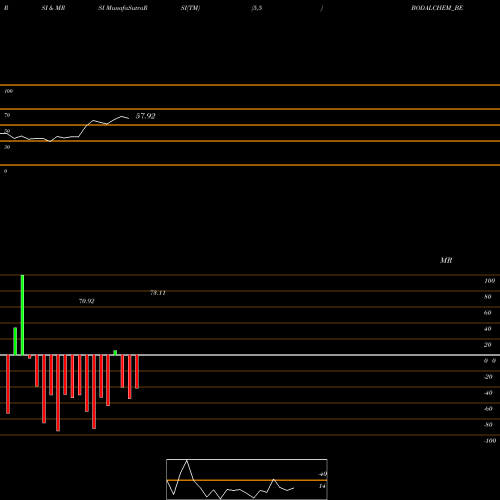Click the MR panel title
Image resolution: width=500 pixels, height=500 pixels.
[x=446, y=260]
